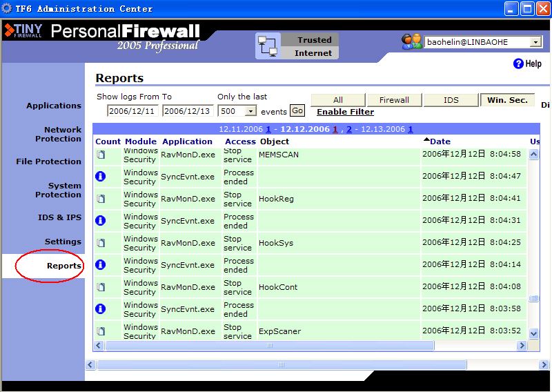The height and width of the screenshot is (392, 552).
Task: Select the Reports section
Action: click(x=63, y=266)
